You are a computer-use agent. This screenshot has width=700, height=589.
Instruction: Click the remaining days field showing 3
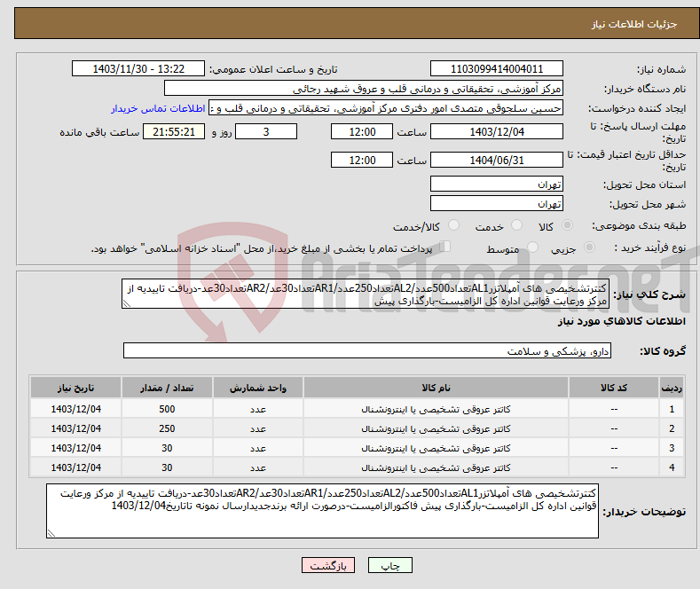pos(266,131)
